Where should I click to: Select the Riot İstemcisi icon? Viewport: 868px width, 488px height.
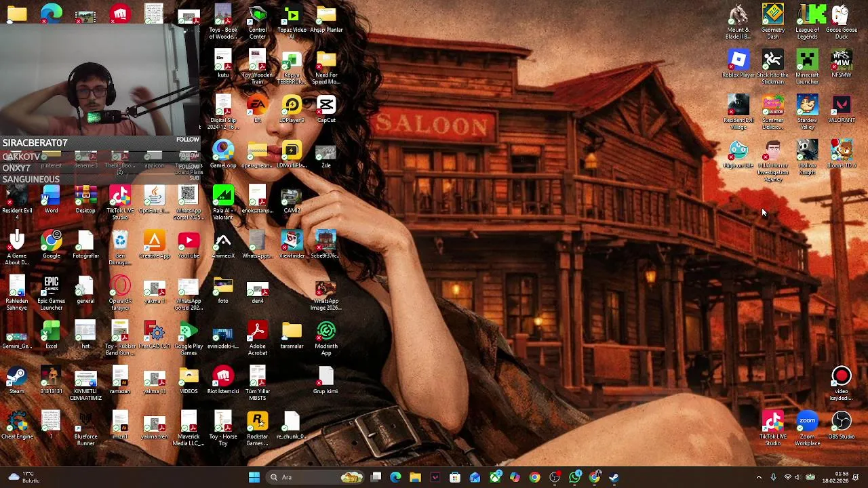point(223,380)
